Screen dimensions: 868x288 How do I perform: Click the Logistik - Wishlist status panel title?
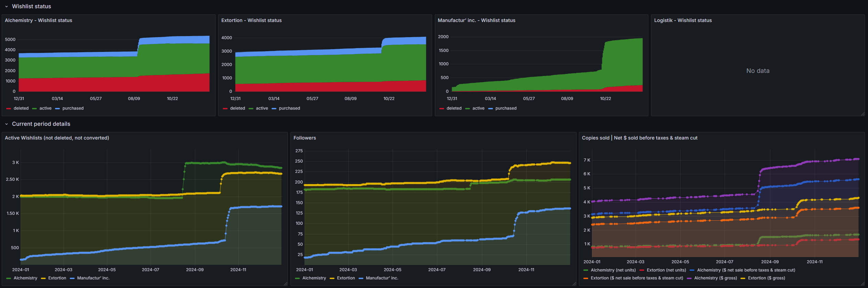683,20
